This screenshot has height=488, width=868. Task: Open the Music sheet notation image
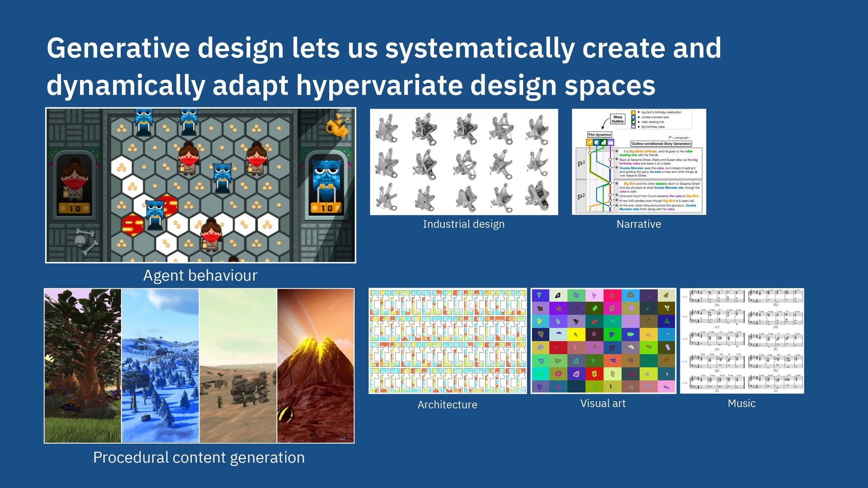(742, 341)
